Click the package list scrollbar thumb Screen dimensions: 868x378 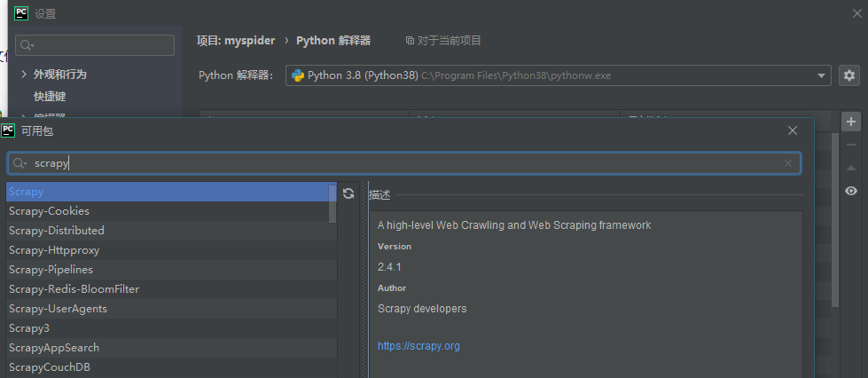332,203
